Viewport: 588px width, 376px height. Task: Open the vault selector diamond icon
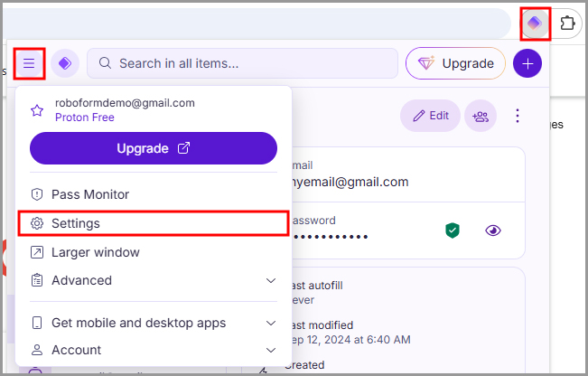(x=65, y=63)
